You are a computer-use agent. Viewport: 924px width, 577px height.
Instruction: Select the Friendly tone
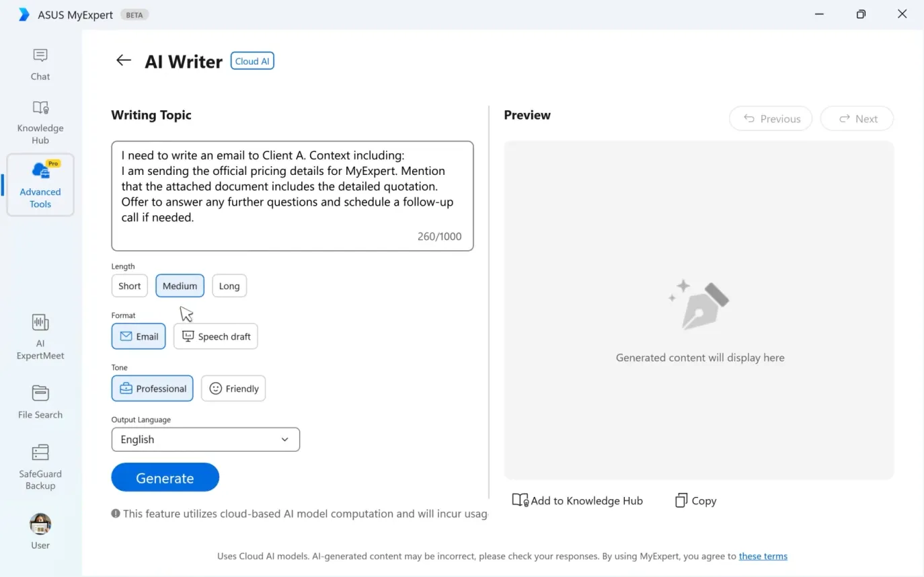point(233,388)
